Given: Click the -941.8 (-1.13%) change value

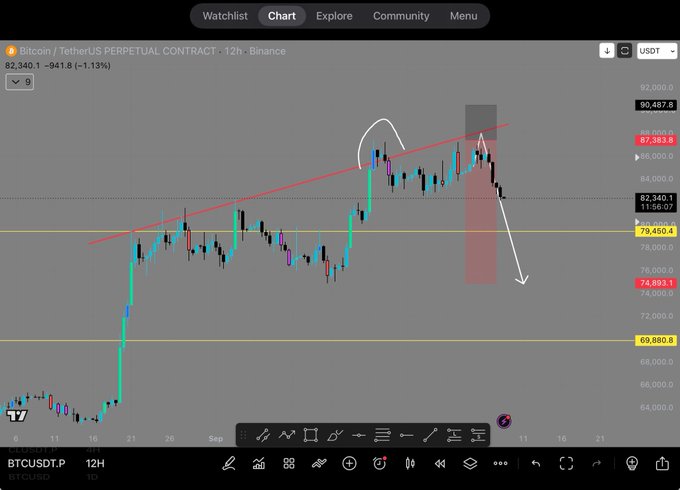Looking at the screenshot, I should point(78,65).
